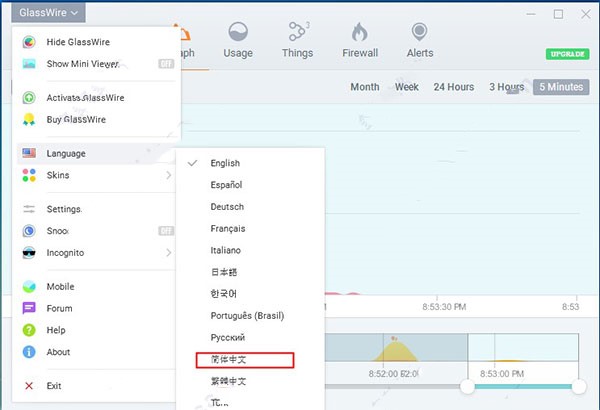Click the Buy GlassWire icon
600x410 pixels.
tap(29, 120)
